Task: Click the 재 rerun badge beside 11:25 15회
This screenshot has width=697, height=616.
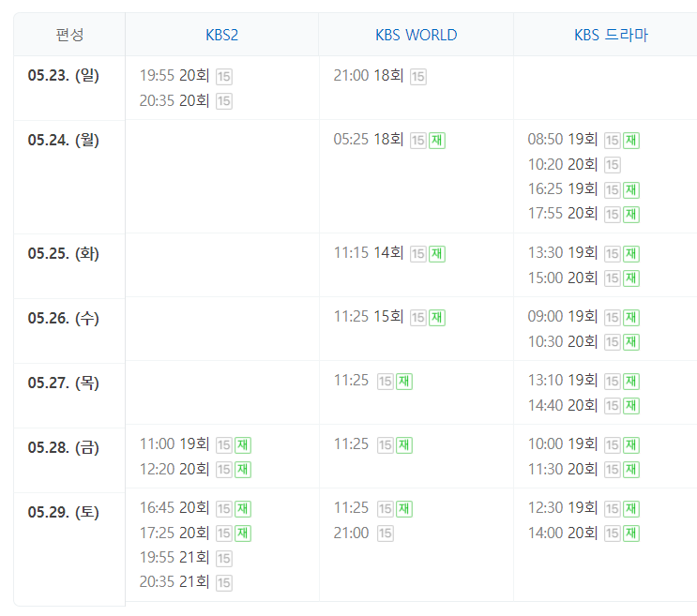Action: 437,317
